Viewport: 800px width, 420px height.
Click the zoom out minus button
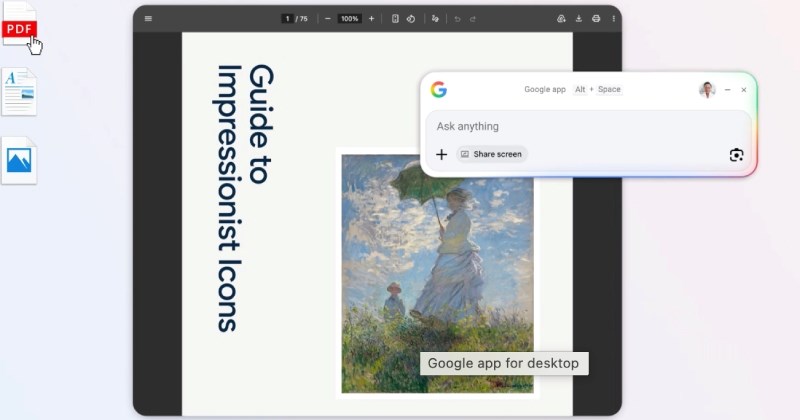coord(327,18)
